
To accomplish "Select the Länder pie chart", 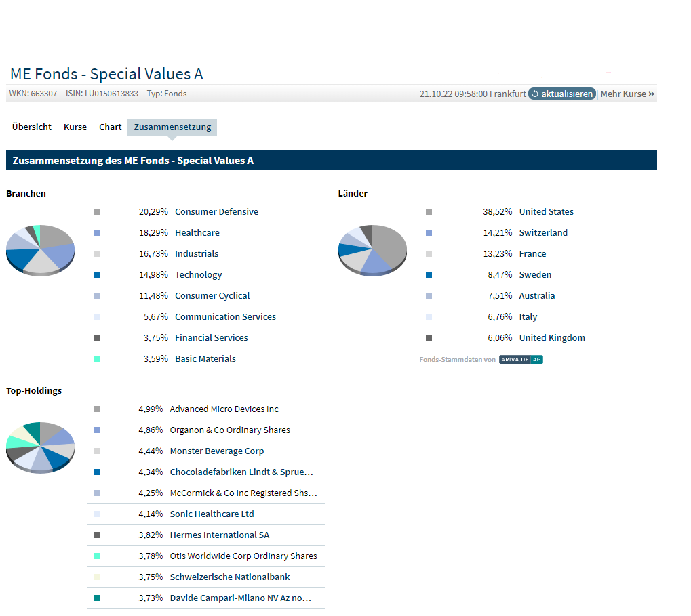I will (372, 250).
